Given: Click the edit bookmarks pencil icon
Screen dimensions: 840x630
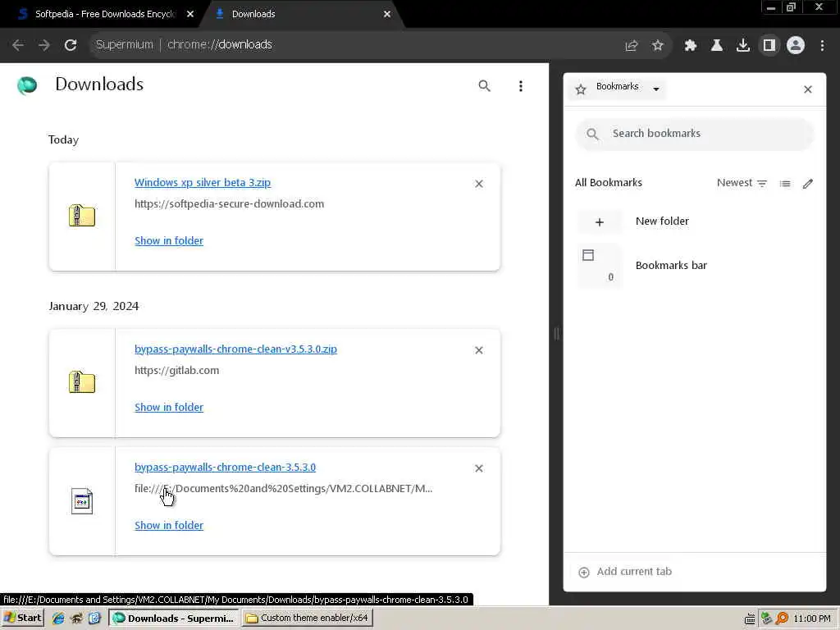Looking at the screenshot, I should pos(808,184).
